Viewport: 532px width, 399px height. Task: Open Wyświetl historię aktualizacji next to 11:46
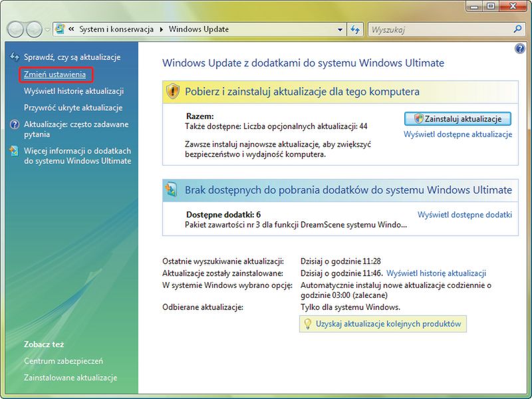point(436,273)
